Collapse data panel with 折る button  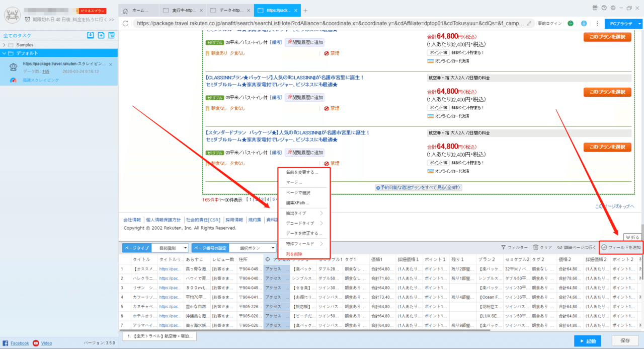click(x=632, y=237)
